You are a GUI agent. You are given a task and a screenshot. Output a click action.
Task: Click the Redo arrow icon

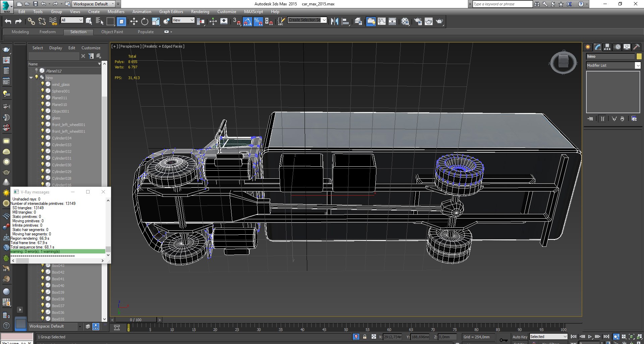click(18, 21)
